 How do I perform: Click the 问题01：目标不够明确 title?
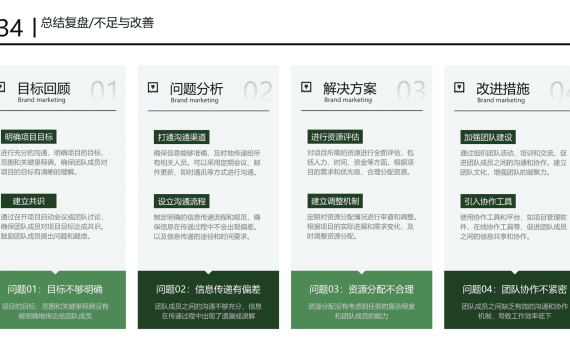(55, 289)
